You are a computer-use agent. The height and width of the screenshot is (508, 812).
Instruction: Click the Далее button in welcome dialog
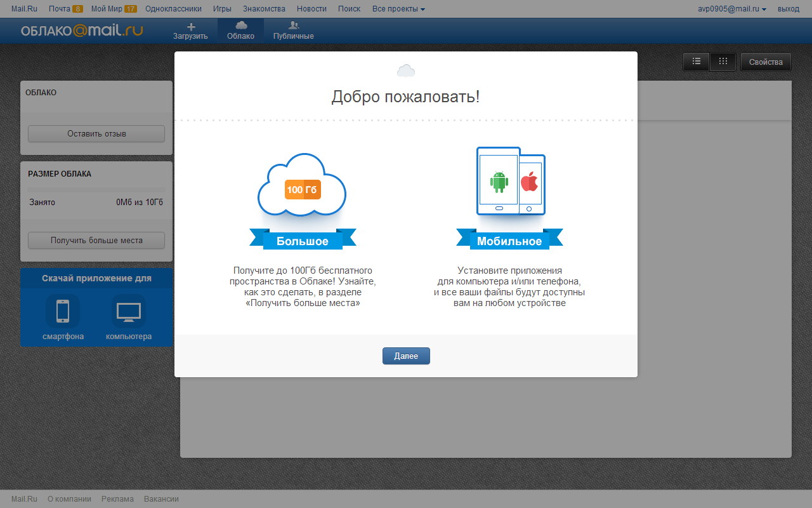406,356
